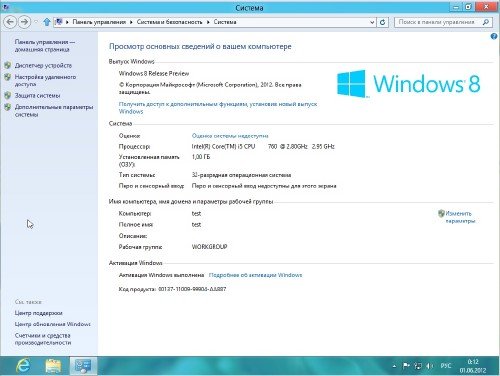
Task: Open Action Center flag icon in tray
Action: pyautogui.click(x=406, y=366)
